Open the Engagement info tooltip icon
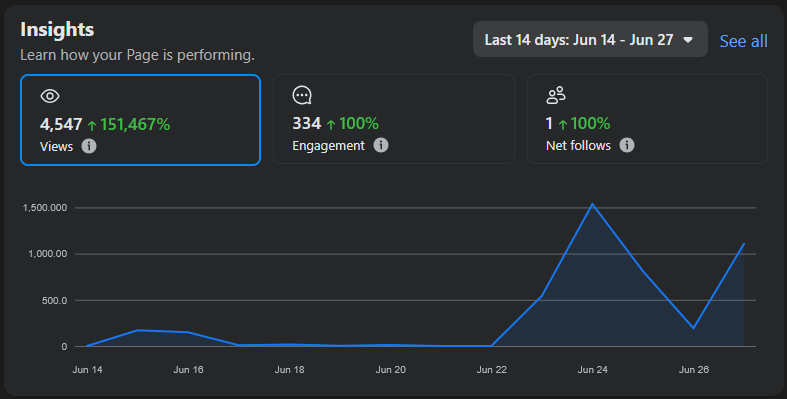Screen dimensions: 787x399 [381, 145]
